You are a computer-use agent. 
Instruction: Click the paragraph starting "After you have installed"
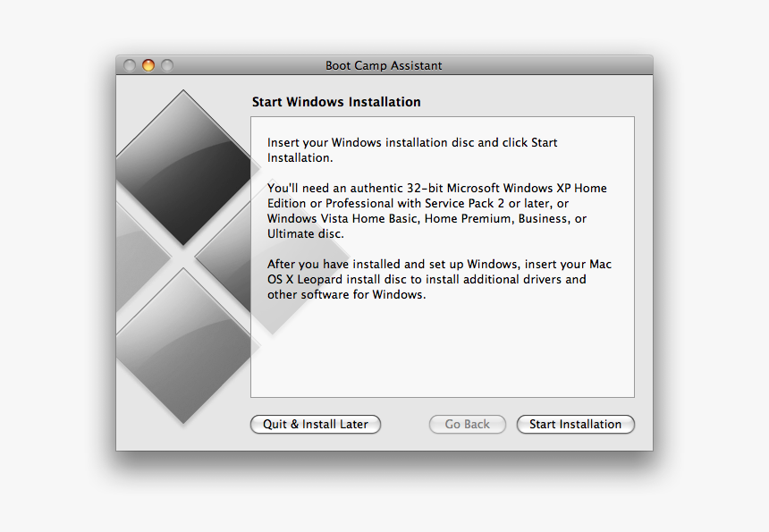tap(439, 279)
